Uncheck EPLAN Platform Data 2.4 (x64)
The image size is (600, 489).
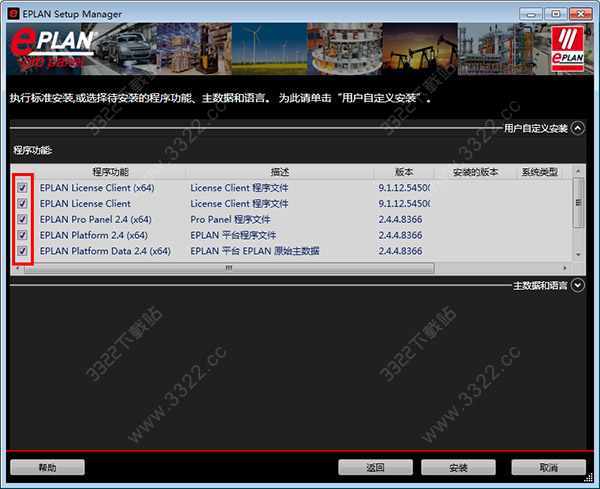pos(23,251)
